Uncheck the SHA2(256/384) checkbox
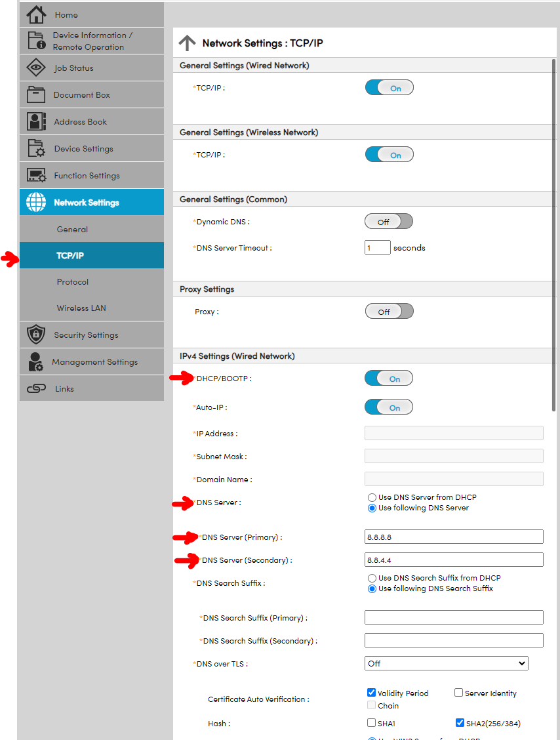 [x=460, y=722]
